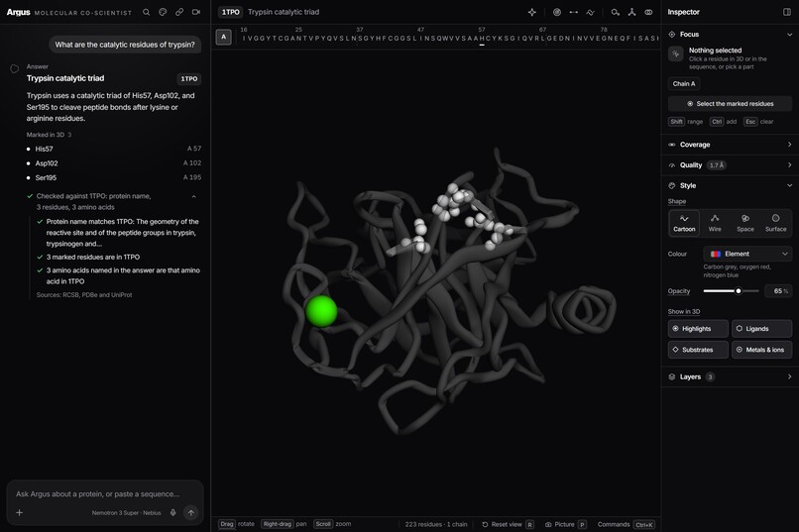Click the video camera record icon

click(x=196, y=12)
